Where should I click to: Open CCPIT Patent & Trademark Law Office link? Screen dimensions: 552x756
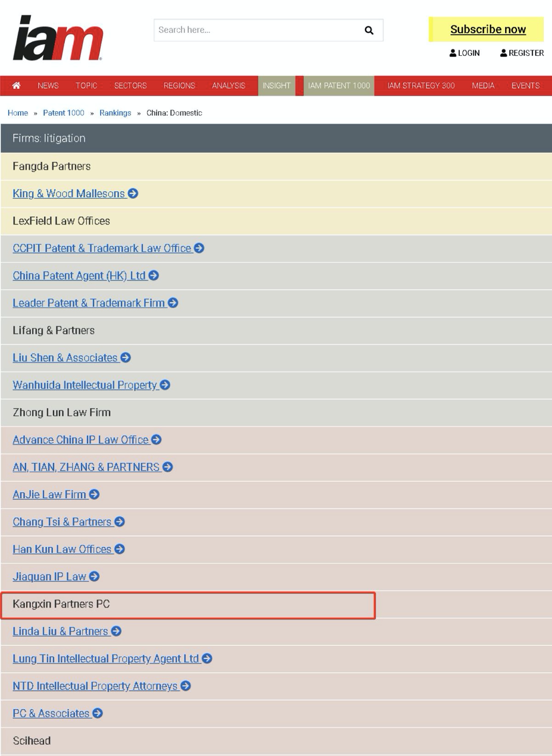[102, 248]
